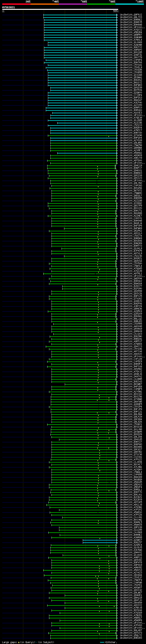Screen dimensions: 146x644
Task: Click the UniRef100_Q7XK96 label
Action: pyautogui.click(x=131, y=135)
